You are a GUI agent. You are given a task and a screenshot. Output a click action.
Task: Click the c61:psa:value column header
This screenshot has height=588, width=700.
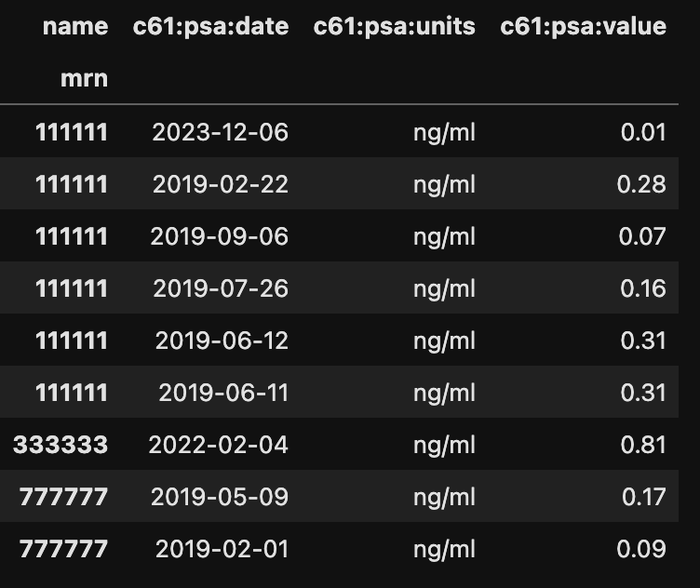pyautogui.click(x=583, y=26)
